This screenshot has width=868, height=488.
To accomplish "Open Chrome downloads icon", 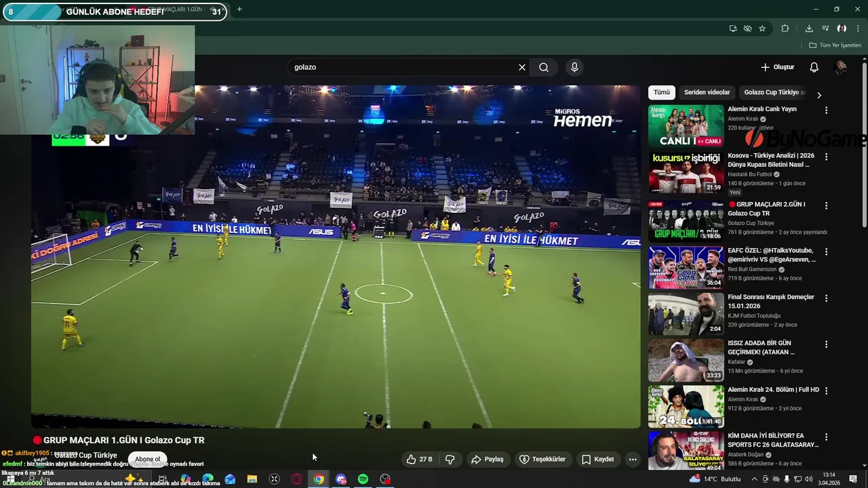I will coord(809,28).
